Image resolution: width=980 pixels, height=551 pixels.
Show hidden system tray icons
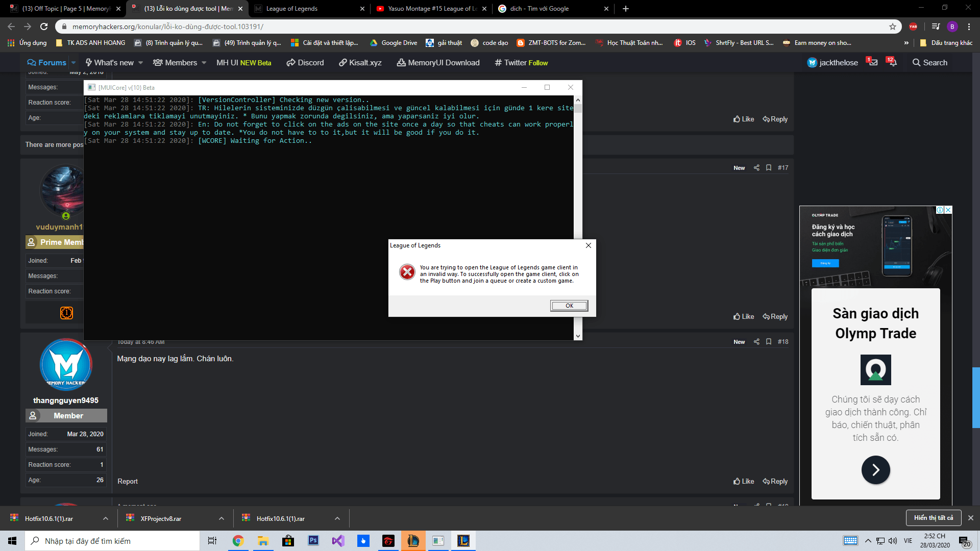pos(868,541)
